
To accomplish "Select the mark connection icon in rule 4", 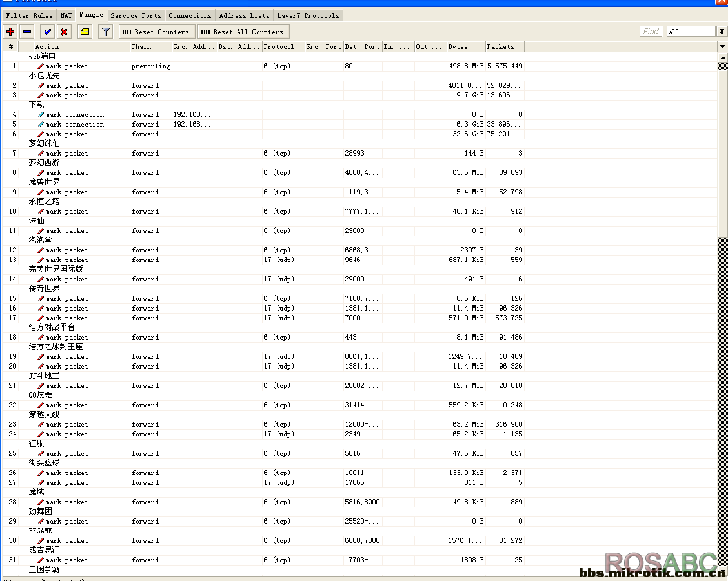I will coord(41,115).
